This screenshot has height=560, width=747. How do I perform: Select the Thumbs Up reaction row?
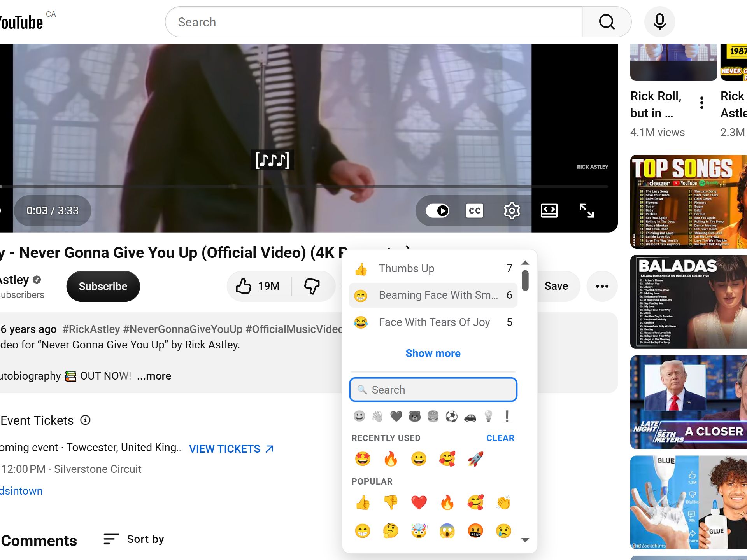tap(433, 268)
